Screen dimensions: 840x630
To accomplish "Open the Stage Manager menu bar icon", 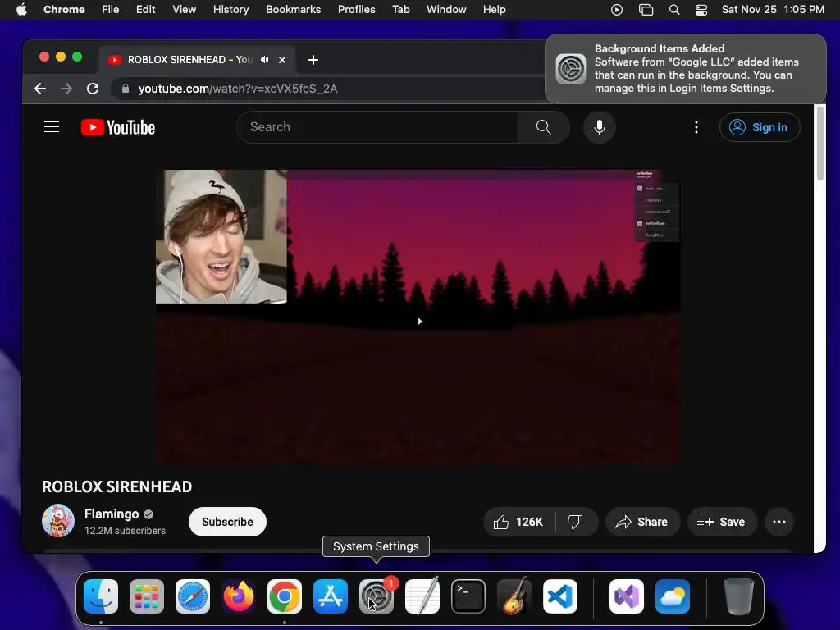I will [x=646, y=10].
